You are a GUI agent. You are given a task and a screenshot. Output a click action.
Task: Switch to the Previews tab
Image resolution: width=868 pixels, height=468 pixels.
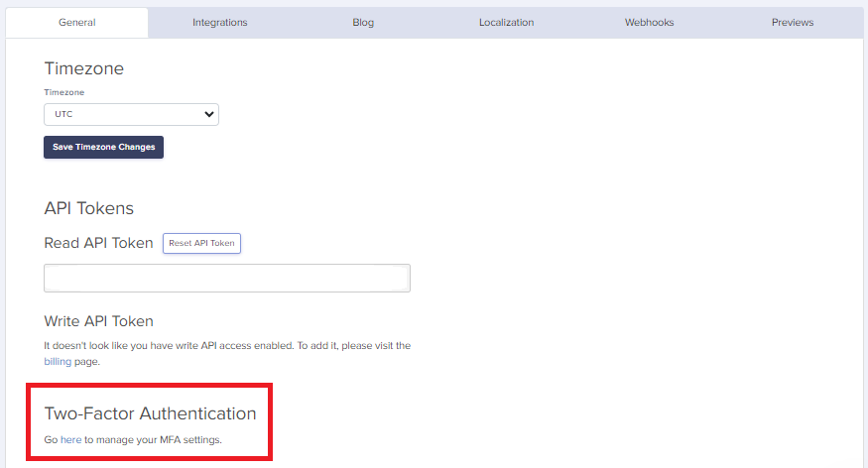(x=792, y=22)
